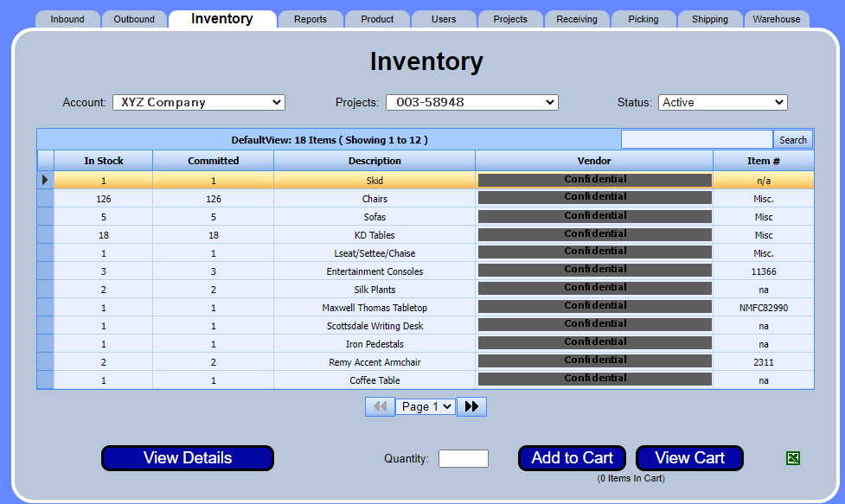845x504 pixels.
Task: Open the Account dropdown showing XYZ Company
Action: [x=198, y=102]
